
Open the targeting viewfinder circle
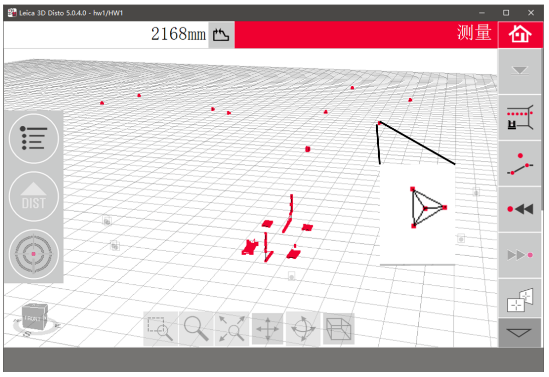click(34, 254)
